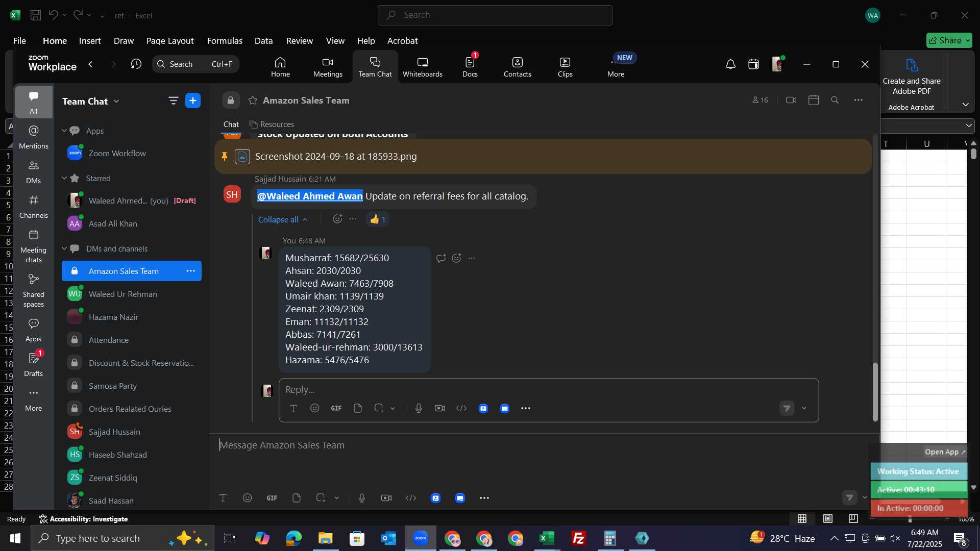Open emoji picker in main message composer
Screen dimensions: 980x551
click(248, 498)
